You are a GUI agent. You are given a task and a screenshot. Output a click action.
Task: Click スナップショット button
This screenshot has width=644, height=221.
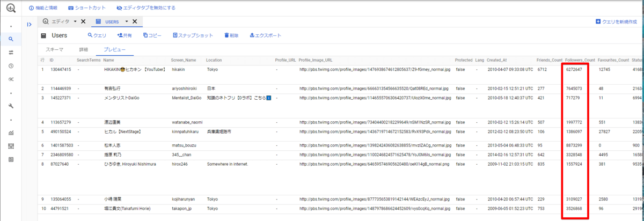193,35
